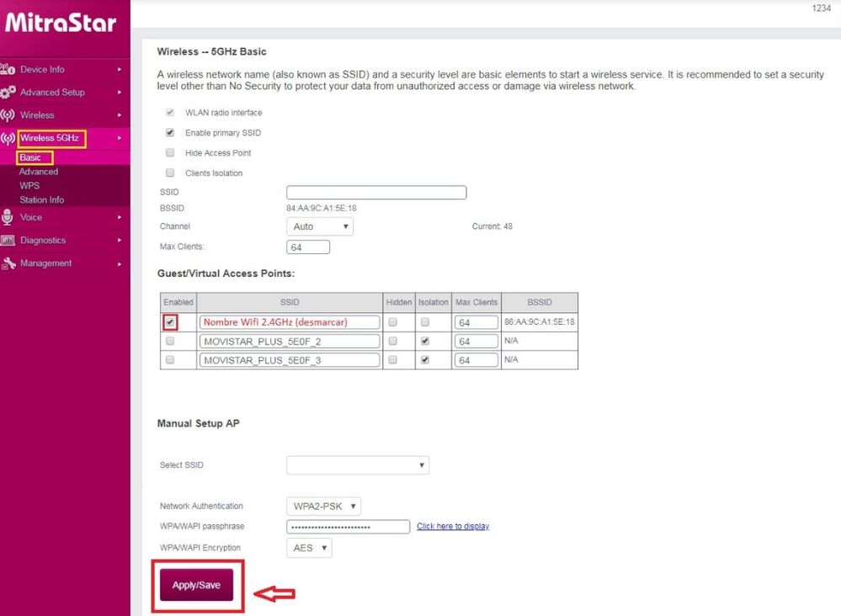The height and width of the screenshot is (616, 841).
Task: Click the Voice microphone icon
Action: point(8,217)
